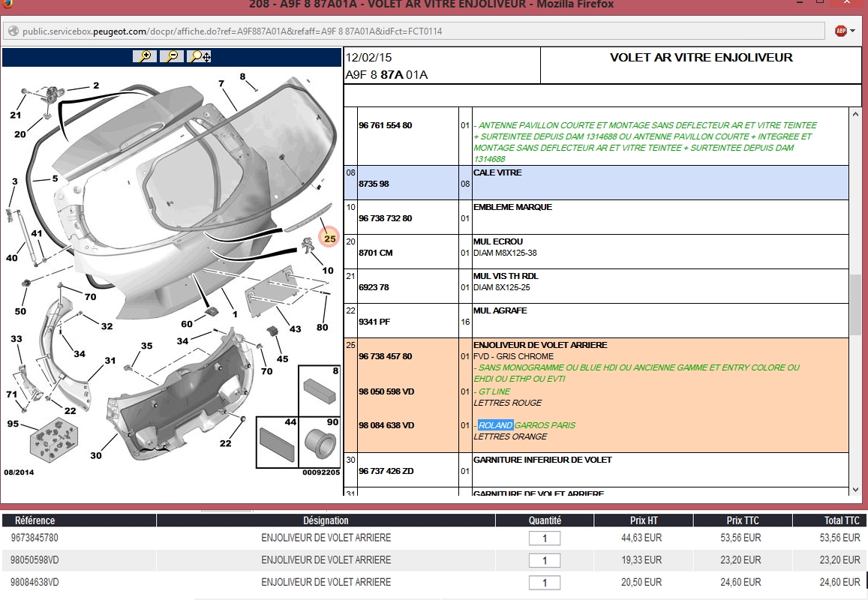This screenshot has height=600, width=868.
Task: Click the quantity field for reference 9673845780
Action: pyautogui.click(x=545, y=538)
